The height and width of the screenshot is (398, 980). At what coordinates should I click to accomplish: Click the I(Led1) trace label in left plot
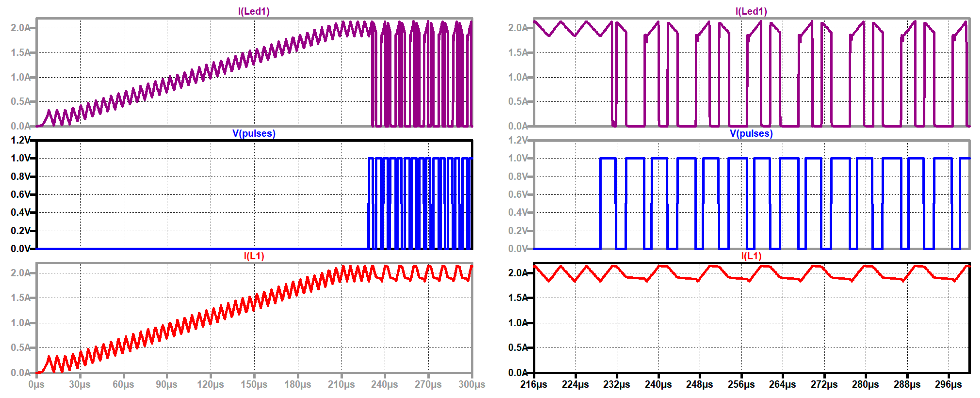(254, 11)
